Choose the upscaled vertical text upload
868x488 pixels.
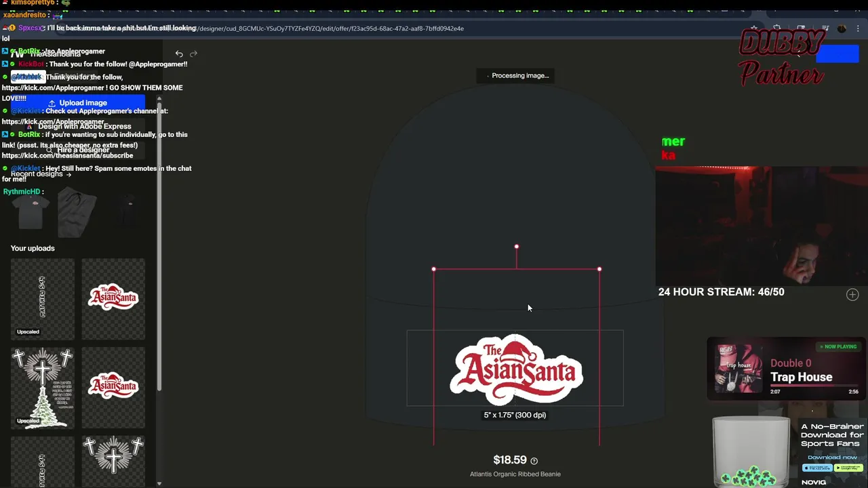click(x=42, y=298)
